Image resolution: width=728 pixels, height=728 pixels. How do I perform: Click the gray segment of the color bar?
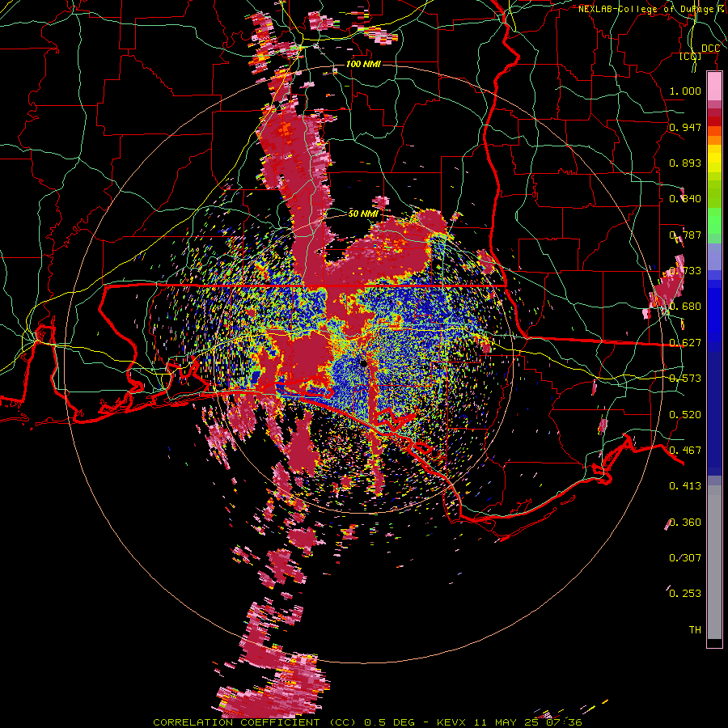coord(714,562)
